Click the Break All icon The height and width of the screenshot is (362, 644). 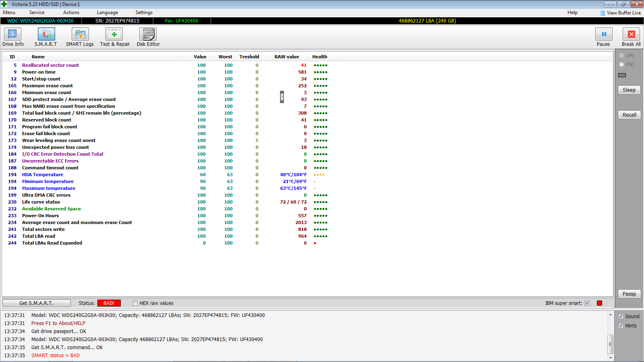pos(631,34)
